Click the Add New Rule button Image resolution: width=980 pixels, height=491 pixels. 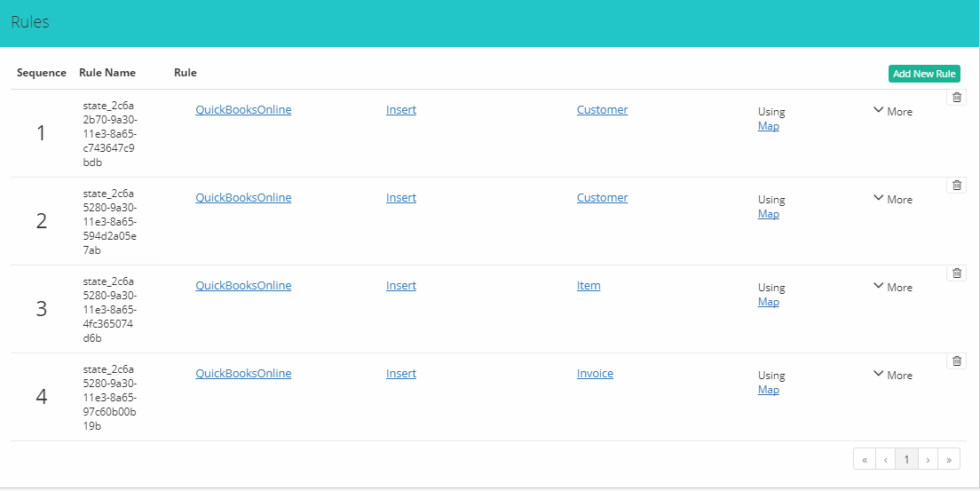pyautogui.click(x=923, y=74)
